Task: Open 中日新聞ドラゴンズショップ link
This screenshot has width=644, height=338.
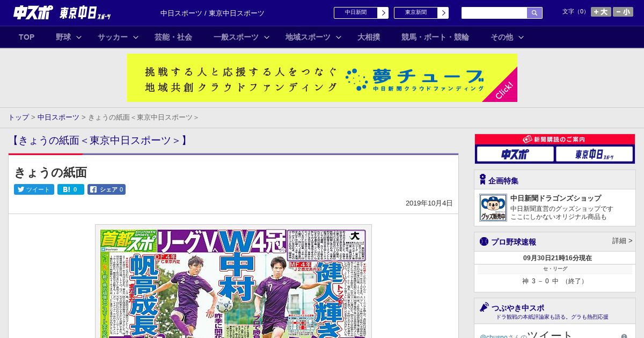Action: pyautogui.click(x=555, y=198)
